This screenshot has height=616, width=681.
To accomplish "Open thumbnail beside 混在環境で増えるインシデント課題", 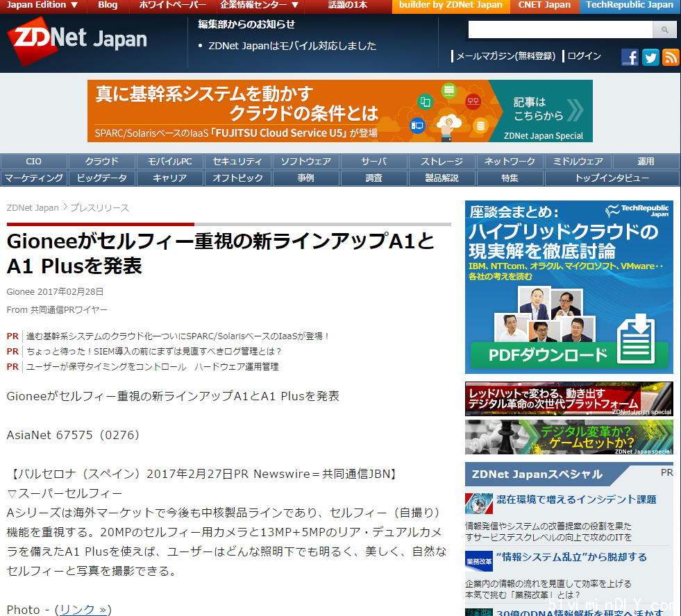I will coord(479,504).
